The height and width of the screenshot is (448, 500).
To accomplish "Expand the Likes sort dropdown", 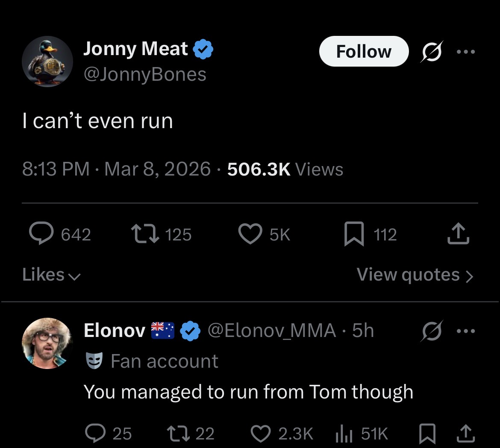I will [51, 275].
